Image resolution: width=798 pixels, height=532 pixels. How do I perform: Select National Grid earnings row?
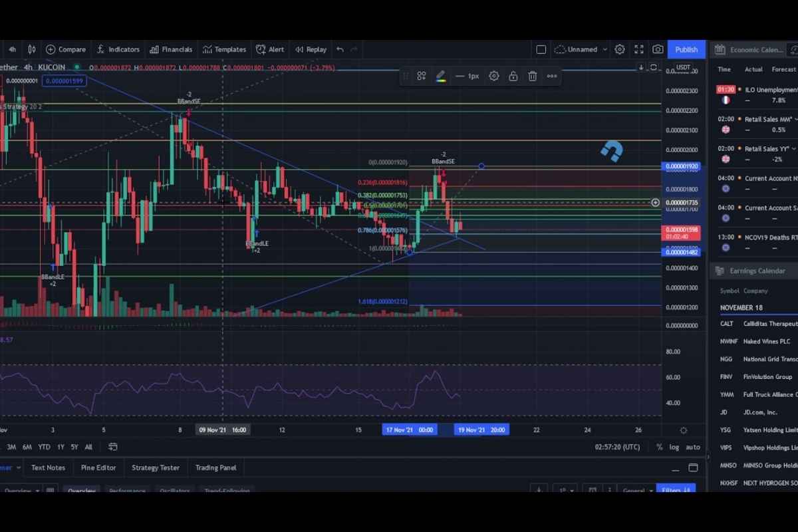(757, 359)
